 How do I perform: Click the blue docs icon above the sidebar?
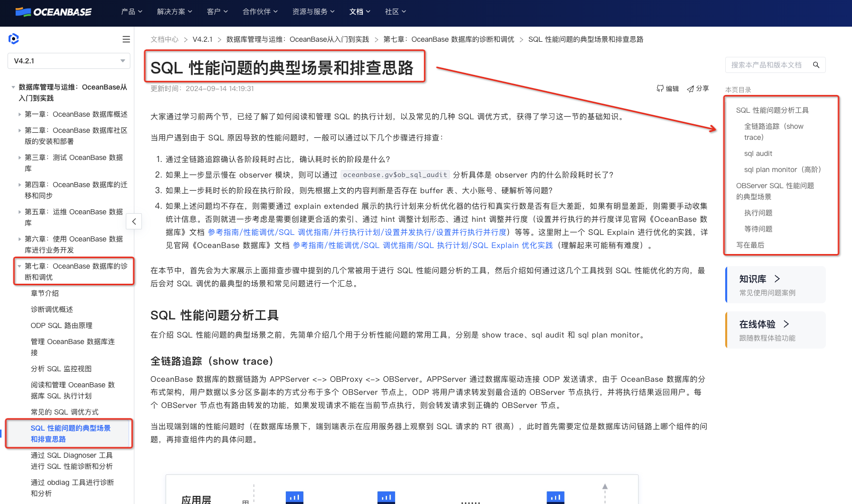(x=14, y=39)
